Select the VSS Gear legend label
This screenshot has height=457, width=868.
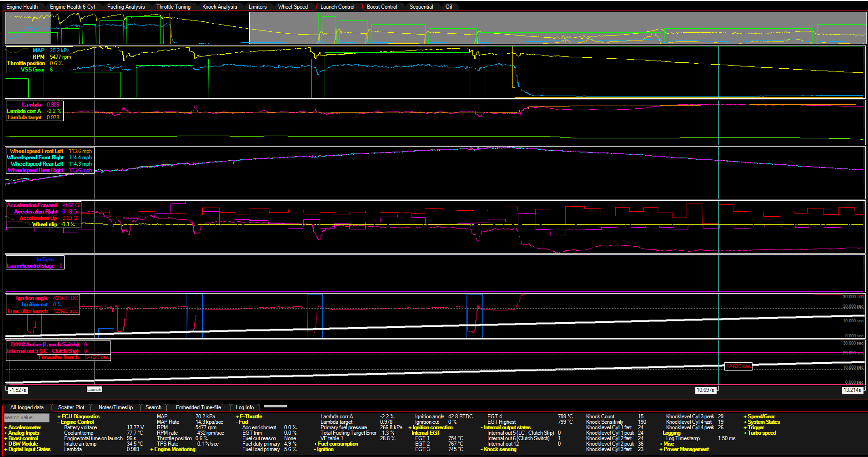point(33,70)
